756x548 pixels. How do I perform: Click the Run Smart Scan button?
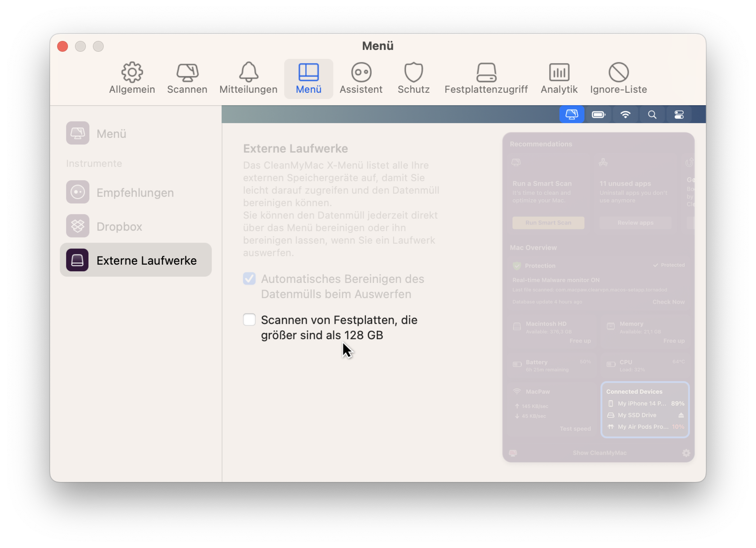coord(548,222)
